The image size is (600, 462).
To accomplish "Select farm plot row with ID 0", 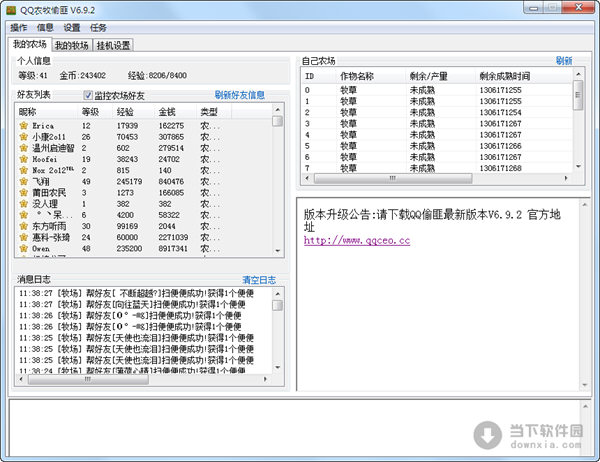I will (x=437, y=90).
